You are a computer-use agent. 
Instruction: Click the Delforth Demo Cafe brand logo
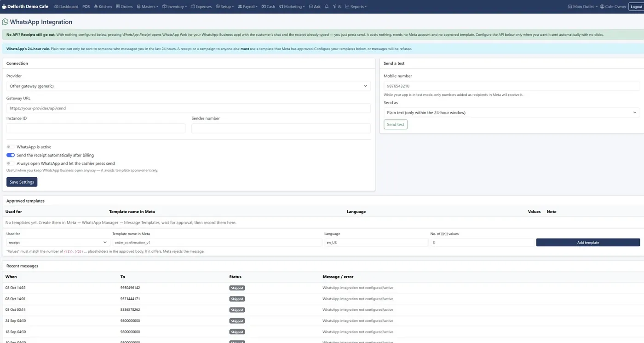[x=25, y=7]
